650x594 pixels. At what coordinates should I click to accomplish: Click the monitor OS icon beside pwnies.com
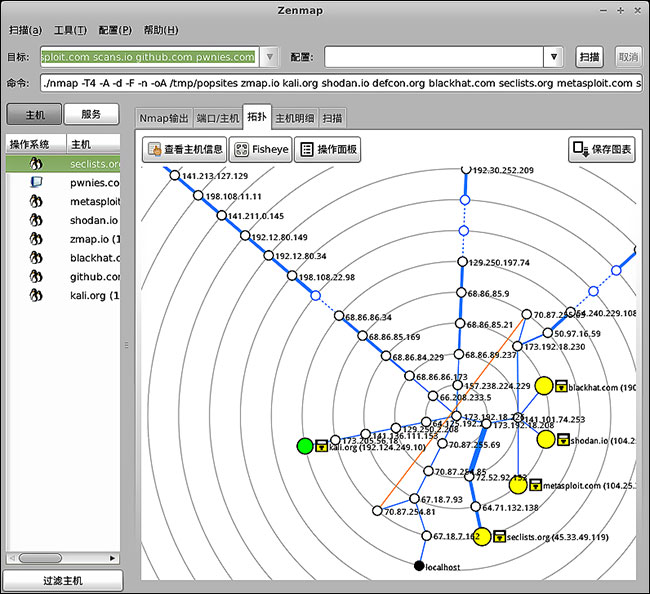pyautogui.click(x=36, y=182)
